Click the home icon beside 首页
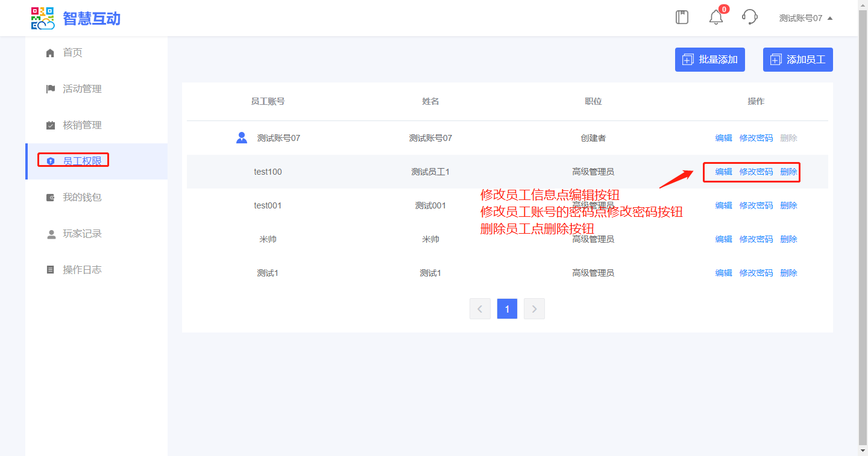Screen dimensions: 868x456 (x=51, y=53)
